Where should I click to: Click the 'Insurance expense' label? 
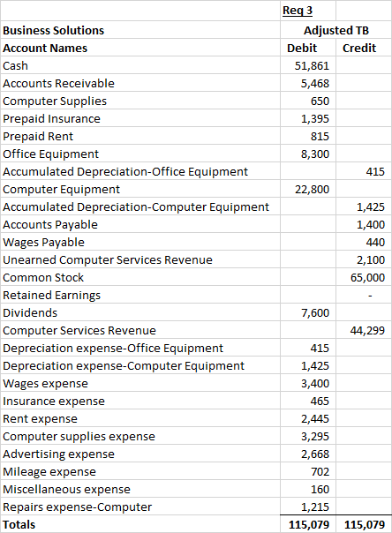coord(54,402)
